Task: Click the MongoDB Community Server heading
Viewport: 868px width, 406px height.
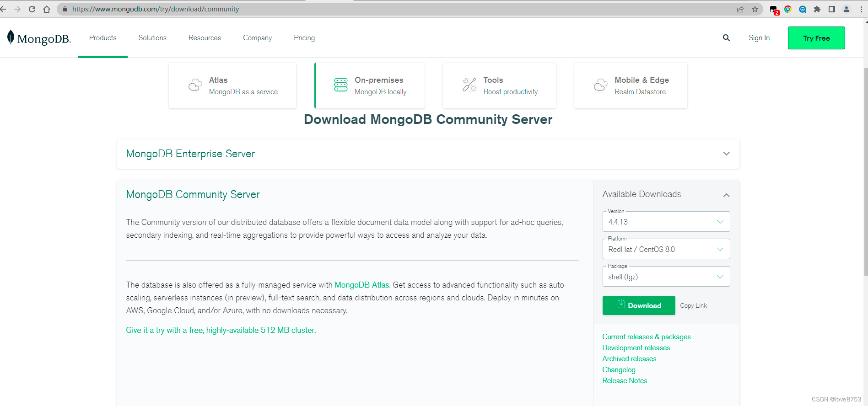Action: (193, 194)
